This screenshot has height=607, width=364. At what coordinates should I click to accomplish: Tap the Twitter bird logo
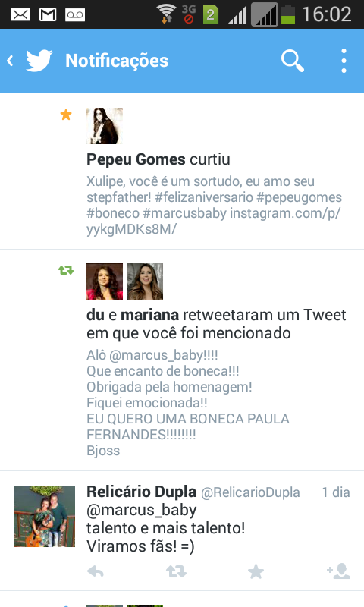click(39, 61)
